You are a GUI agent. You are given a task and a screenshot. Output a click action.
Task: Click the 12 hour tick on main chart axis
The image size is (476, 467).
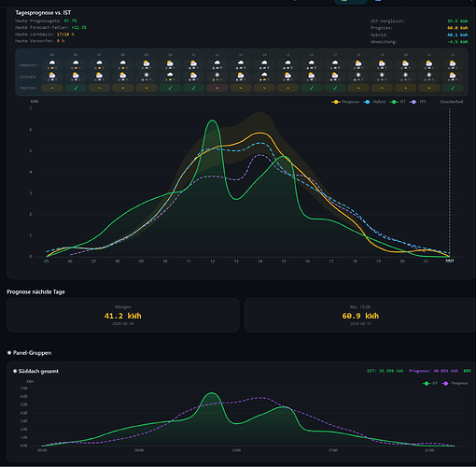(x=213, y=262)
